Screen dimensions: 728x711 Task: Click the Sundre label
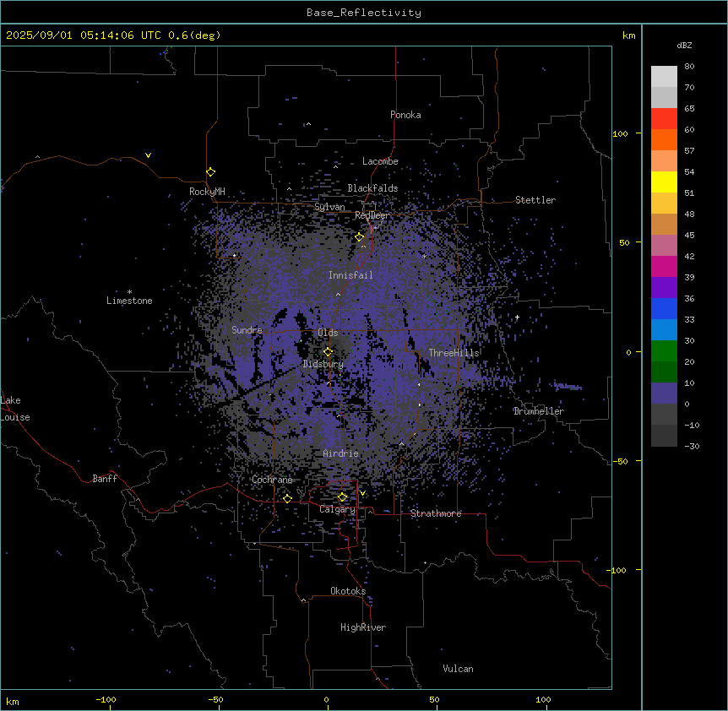(x=247, y=330)
